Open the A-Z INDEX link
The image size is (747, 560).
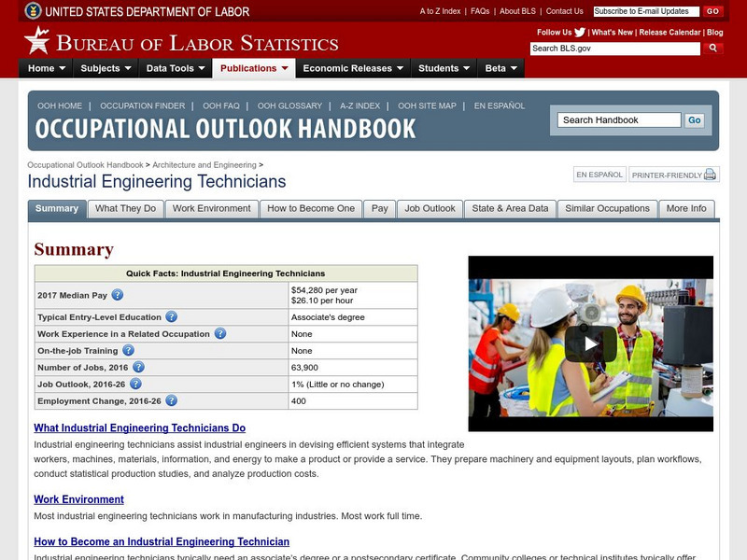359,105
